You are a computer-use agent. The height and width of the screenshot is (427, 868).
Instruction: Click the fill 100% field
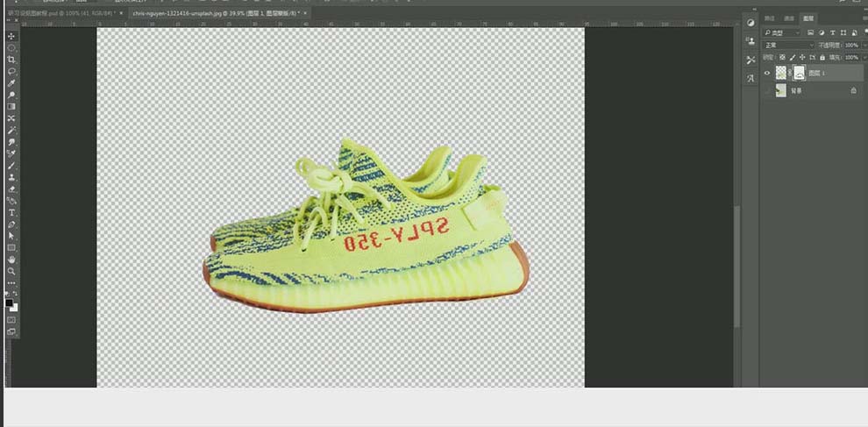point(851,58)
